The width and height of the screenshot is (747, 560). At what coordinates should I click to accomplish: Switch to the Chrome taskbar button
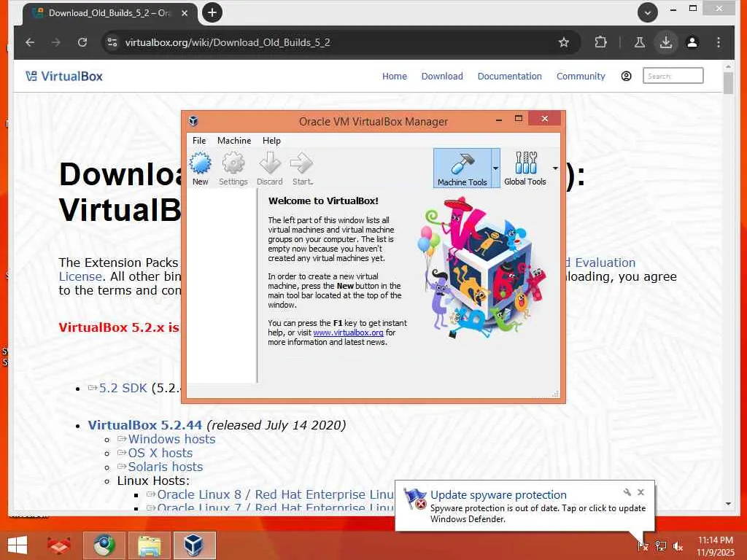coord(104,545)
